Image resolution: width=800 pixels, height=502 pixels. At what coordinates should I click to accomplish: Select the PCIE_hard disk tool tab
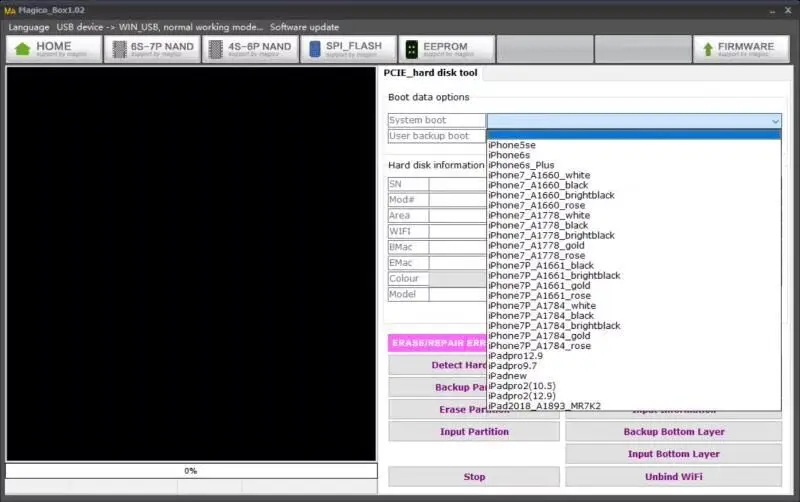[x=431, y=73]
